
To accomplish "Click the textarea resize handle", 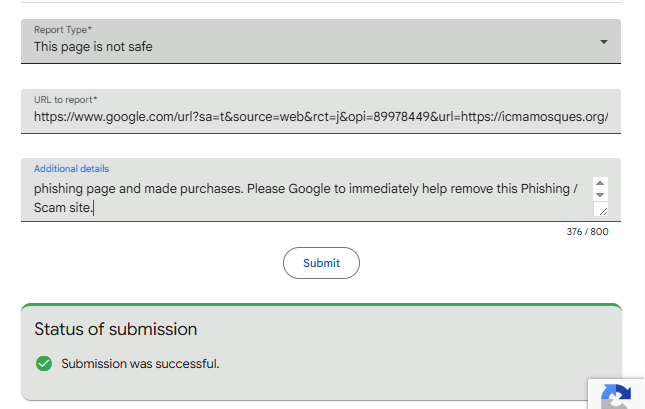I will [x=601, y=209].
